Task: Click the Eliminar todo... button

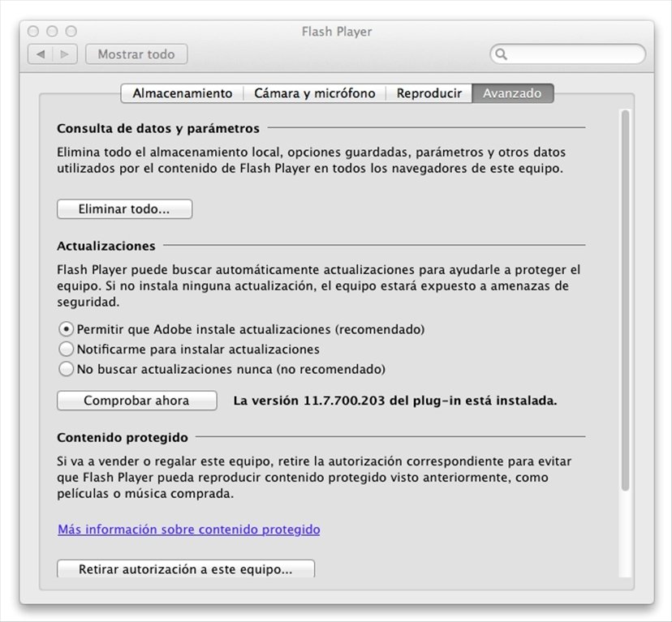Action: click(x=125, y=209)
